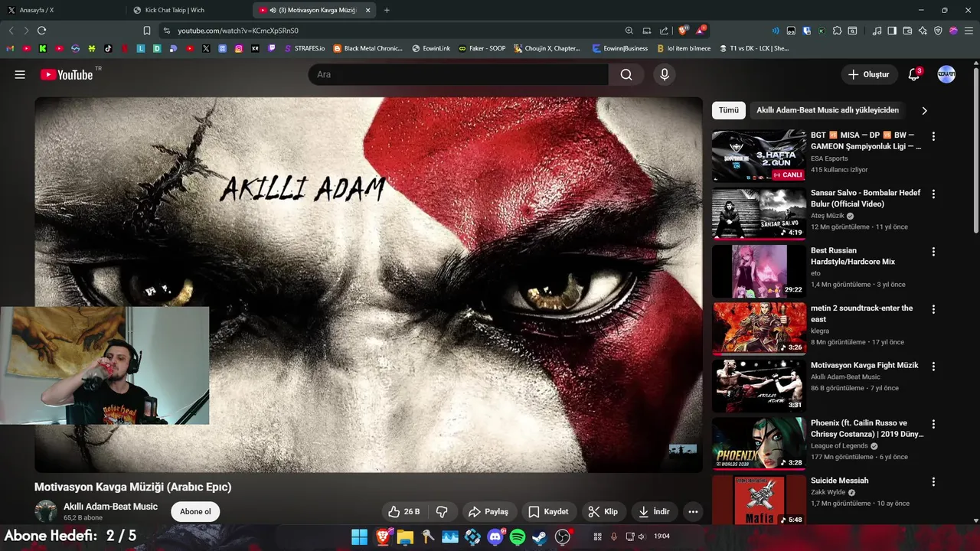Open Brave Rewards triangle icon
The height and width of the screenshot is (551, 980).
(x=701, y=31)
